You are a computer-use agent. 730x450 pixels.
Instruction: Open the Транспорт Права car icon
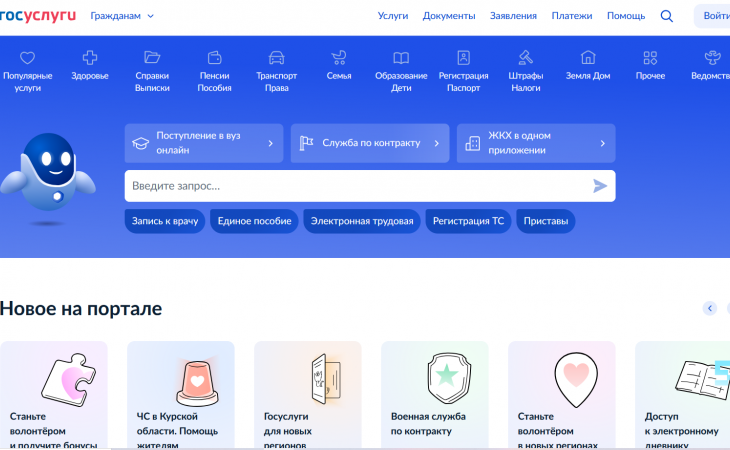coord(277,58)
